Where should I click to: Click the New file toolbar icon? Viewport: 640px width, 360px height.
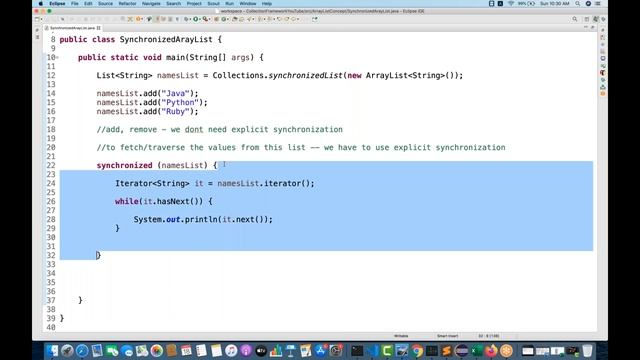tap(36, 19)
